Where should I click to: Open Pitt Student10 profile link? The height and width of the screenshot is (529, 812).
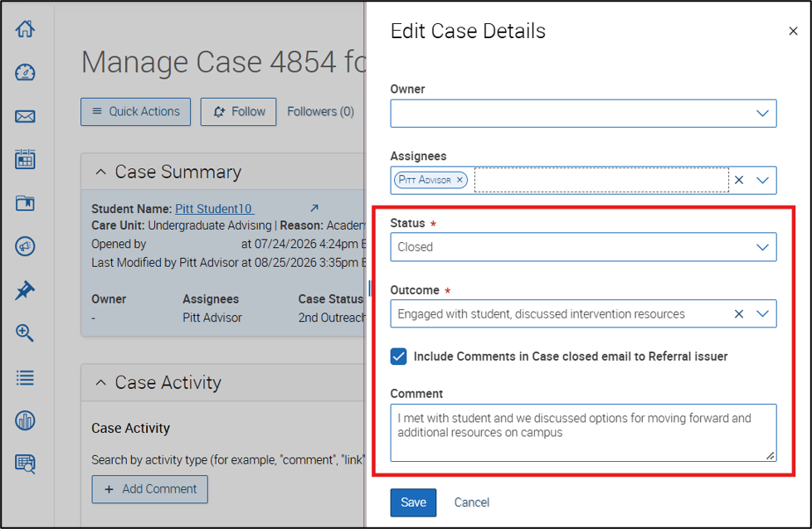coord(214,209)
